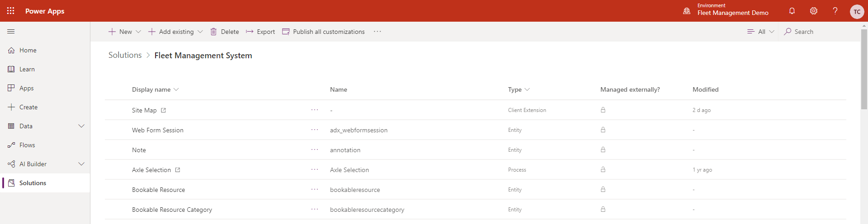The width and height of the screenshot is (868, 224).
Task: Expand the Data navigation section
Action: coord(81,126)
